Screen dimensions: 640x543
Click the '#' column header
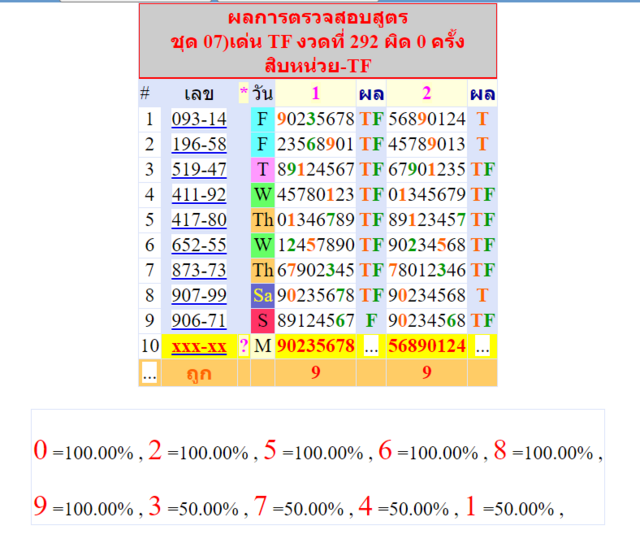pos(145,93)
